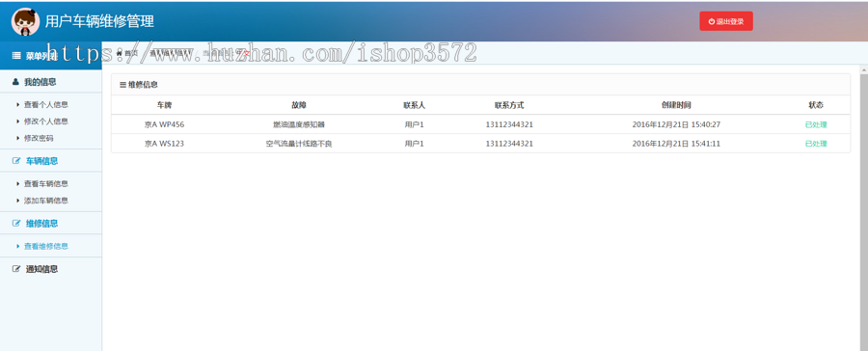Select plate cell 京A WP456
The width and height of the screenshot is (868, 351).
pyautogui.click(x=164, y=124)
